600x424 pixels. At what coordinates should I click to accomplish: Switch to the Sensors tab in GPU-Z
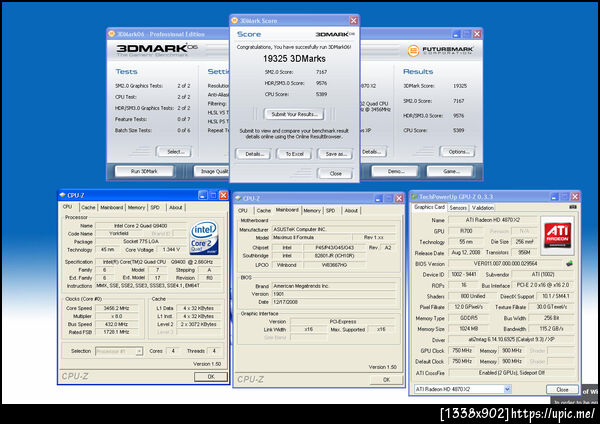458,208
